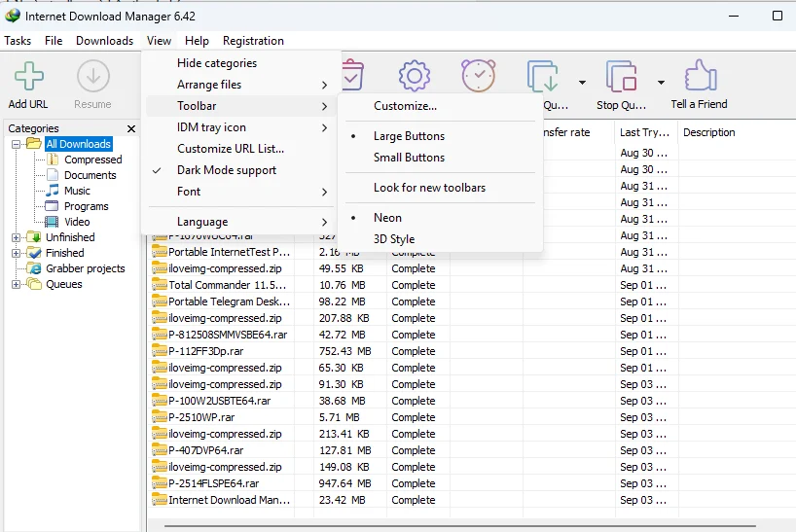Click file icon of Total Commander 11.5 row
796x532 pixels.
tap(160, 285)
